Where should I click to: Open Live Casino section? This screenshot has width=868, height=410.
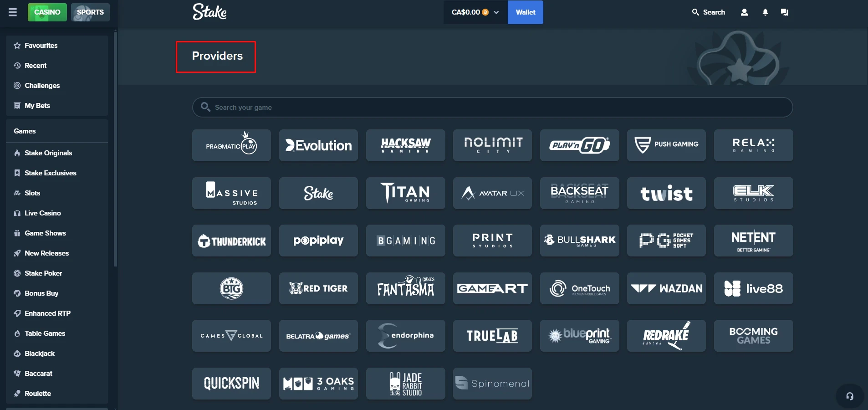pyautogui.click(x=57, y=213)
